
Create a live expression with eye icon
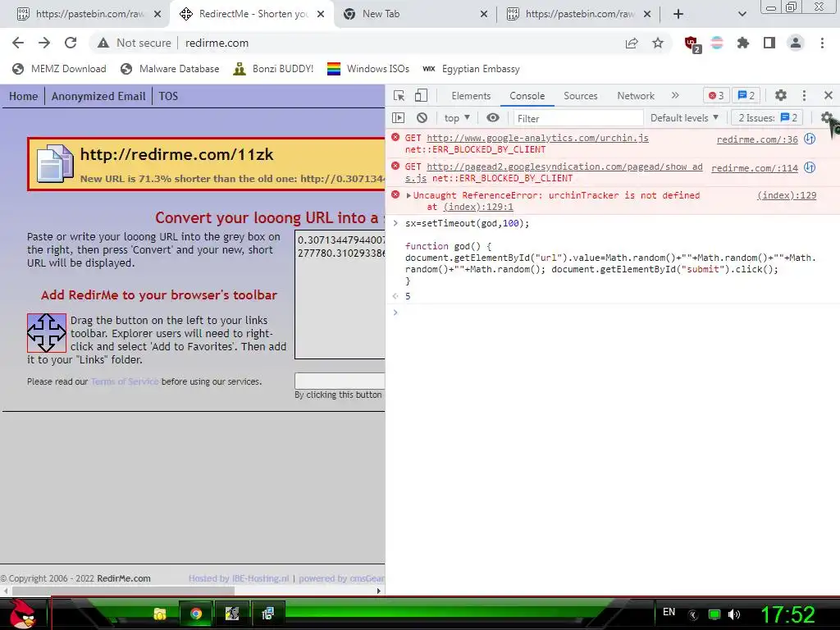[493, 118]
